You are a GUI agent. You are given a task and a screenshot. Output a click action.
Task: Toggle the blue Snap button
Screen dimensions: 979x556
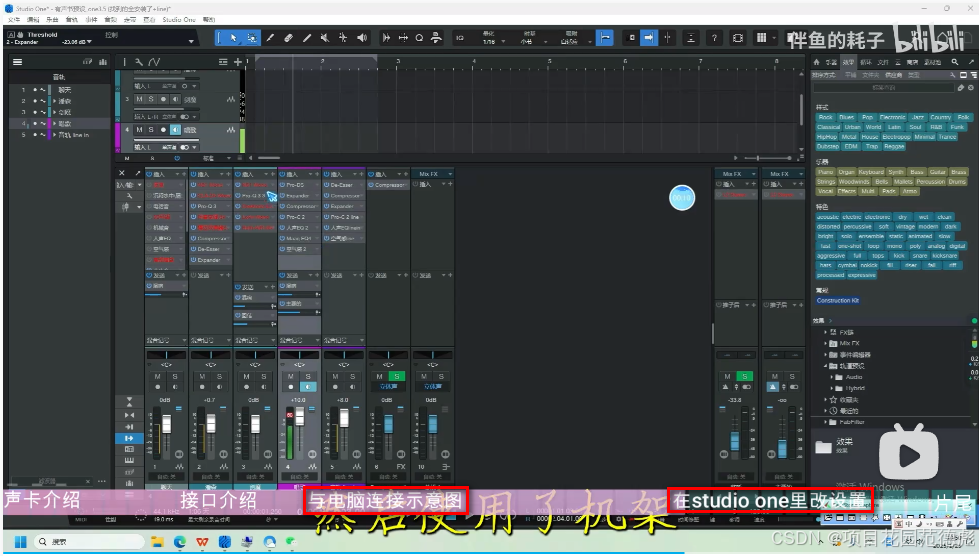click(604, 38)
